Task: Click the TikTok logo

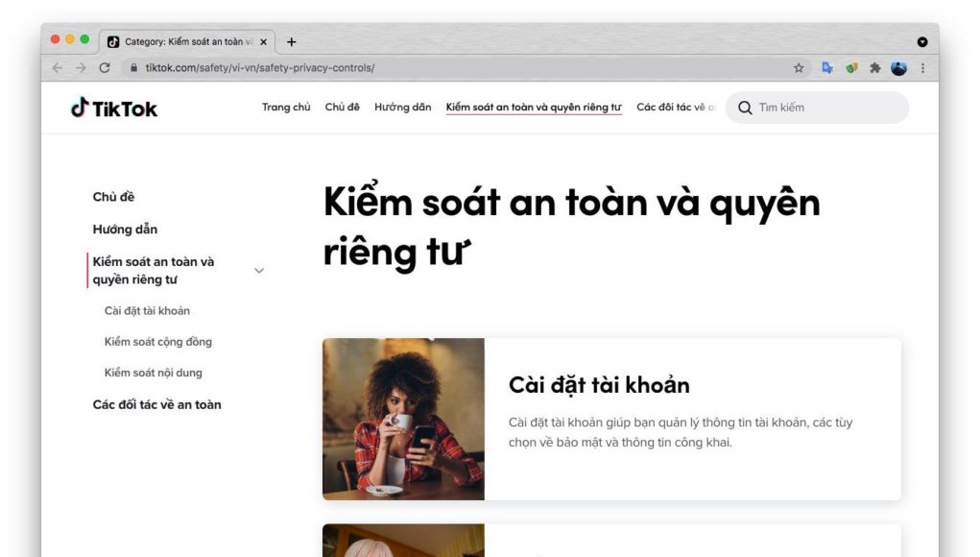Action: tap(114, 109)
